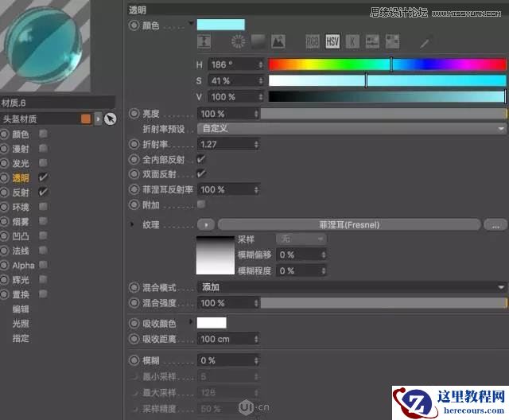Click the 模糊偏移 blur offset field
Screen dimensions: 509x420
(301, 255)
